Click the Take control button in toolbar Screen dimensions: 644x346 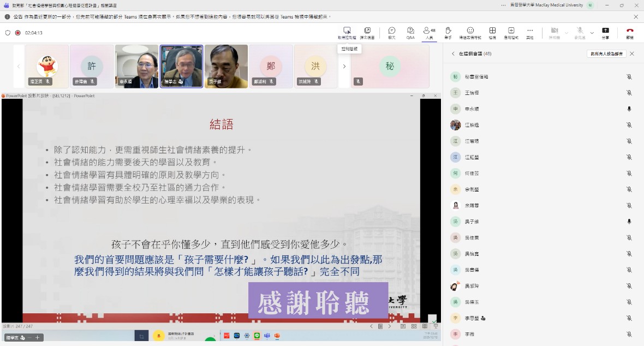pos(347,32)
